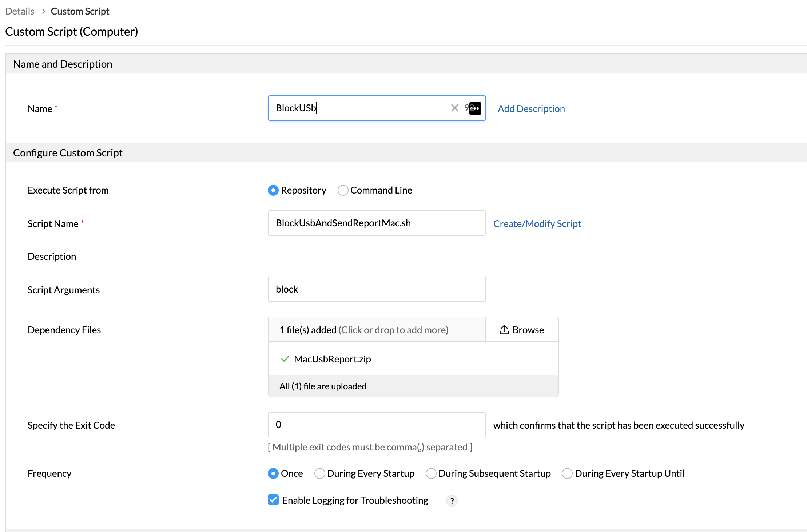Go back to Details breadcrumb

tap(20, 11)
